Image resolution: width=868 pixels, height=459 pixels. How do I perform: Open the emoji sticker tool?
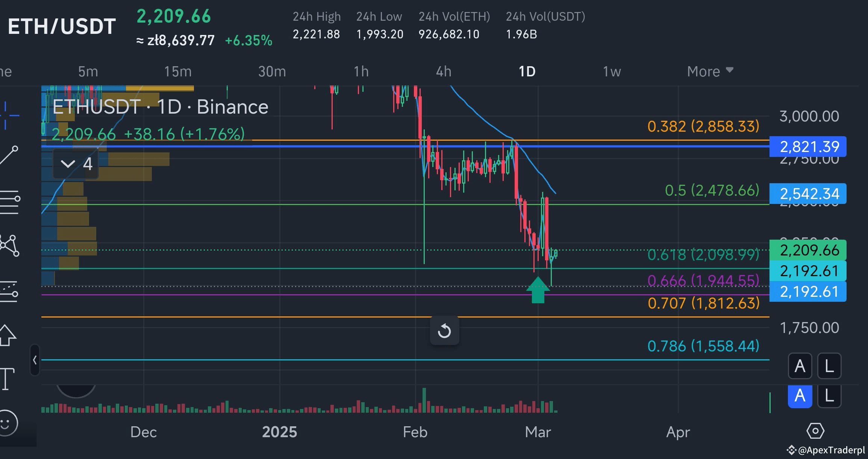[x=8, y=423]
